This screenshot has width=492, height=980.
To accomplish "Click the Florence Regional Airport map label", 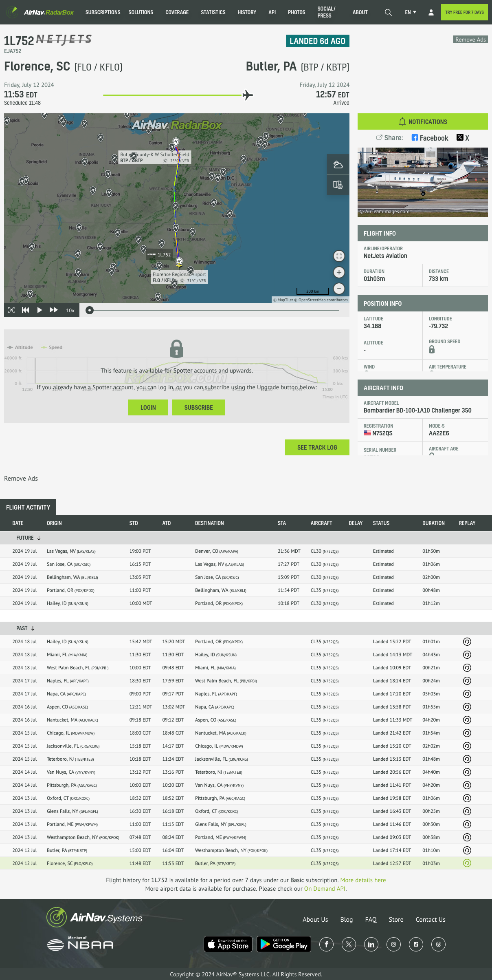I will [179, 277].
